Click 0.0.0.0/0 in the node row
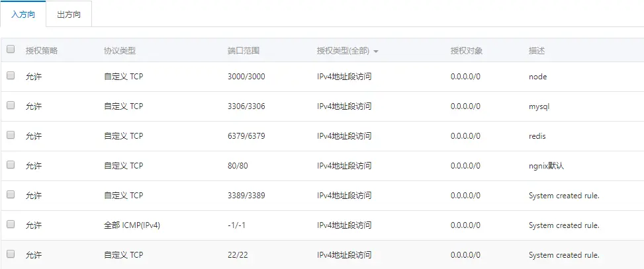Screen dimensions: 644x269 tap(465, 77)
